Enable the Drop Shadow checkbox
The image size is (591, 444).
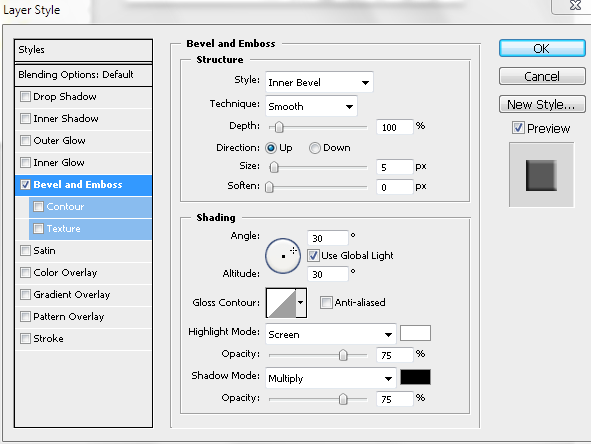25,96
